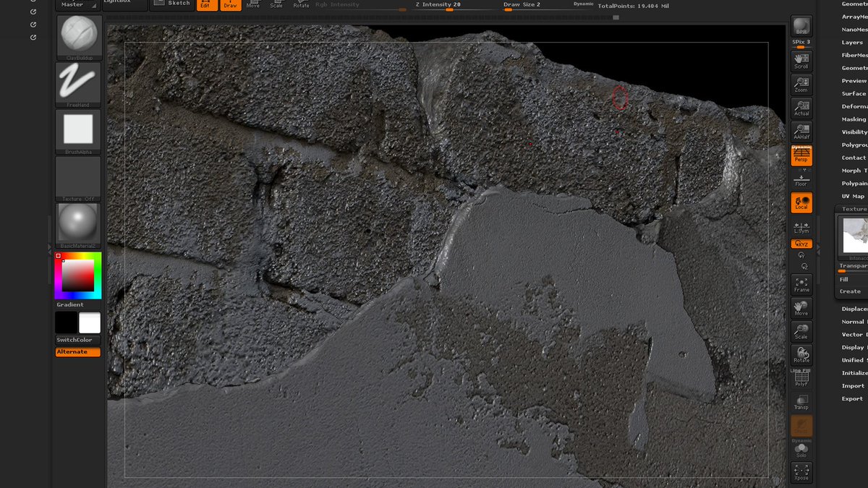Open the Export subpalette

click(852, 398)
